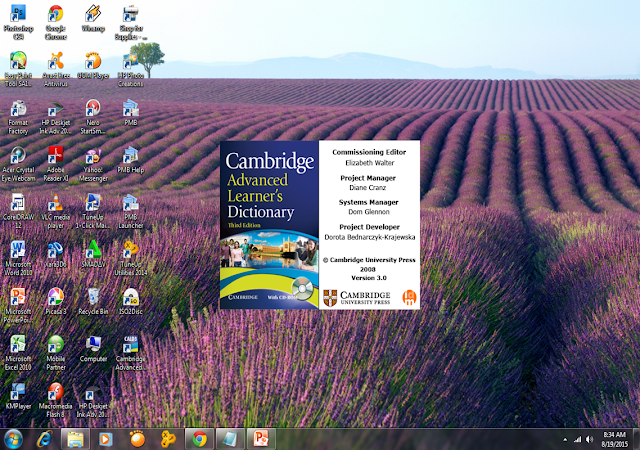
Task: Open the GOM Player desktop shortcut
Action: (x=93, y=65)
